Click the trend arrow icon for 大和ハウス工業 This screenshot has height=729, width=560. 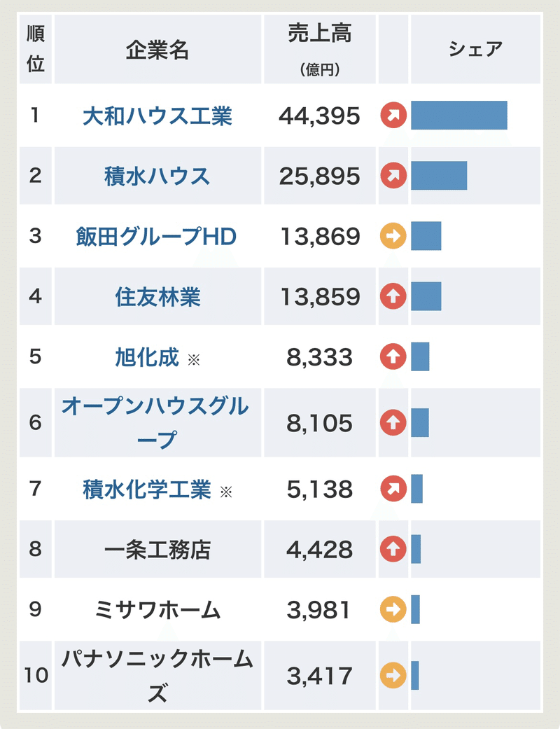[393, 116]
